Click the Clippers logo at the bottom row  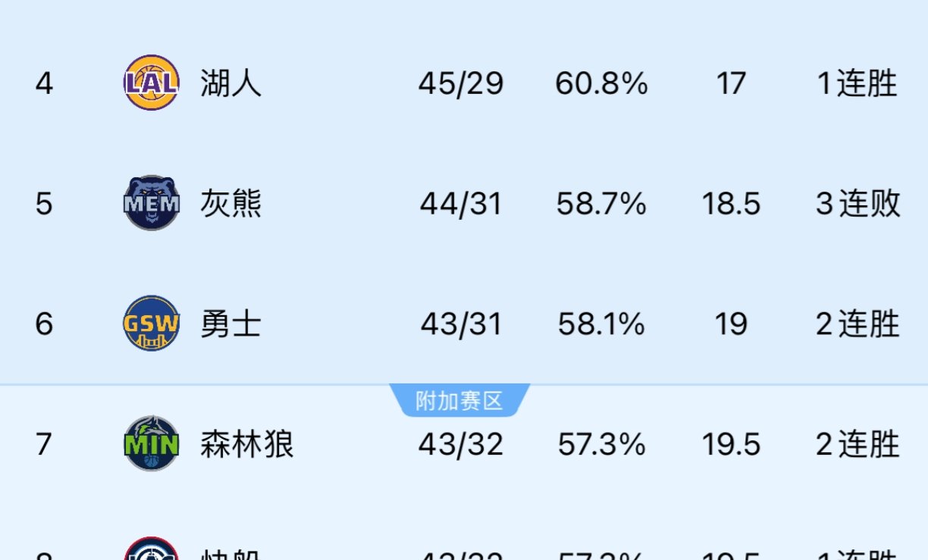pos(150,555)
